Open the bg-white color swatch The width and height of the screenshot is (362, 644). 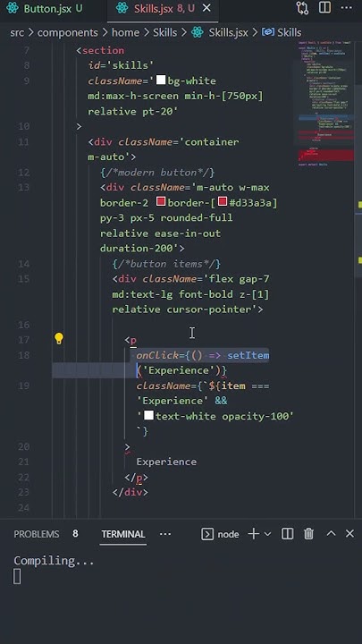[161, 80]
